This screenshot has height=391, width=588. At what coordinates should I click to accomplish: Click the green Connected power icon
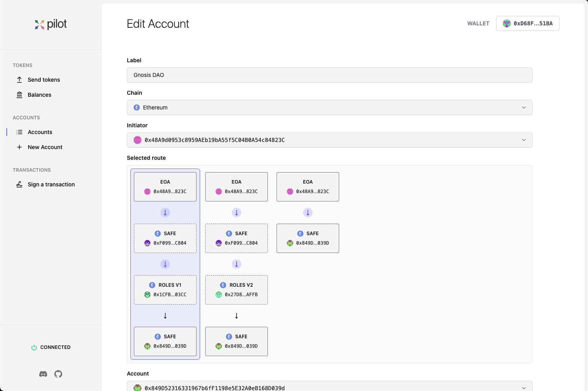click(34, 347)
